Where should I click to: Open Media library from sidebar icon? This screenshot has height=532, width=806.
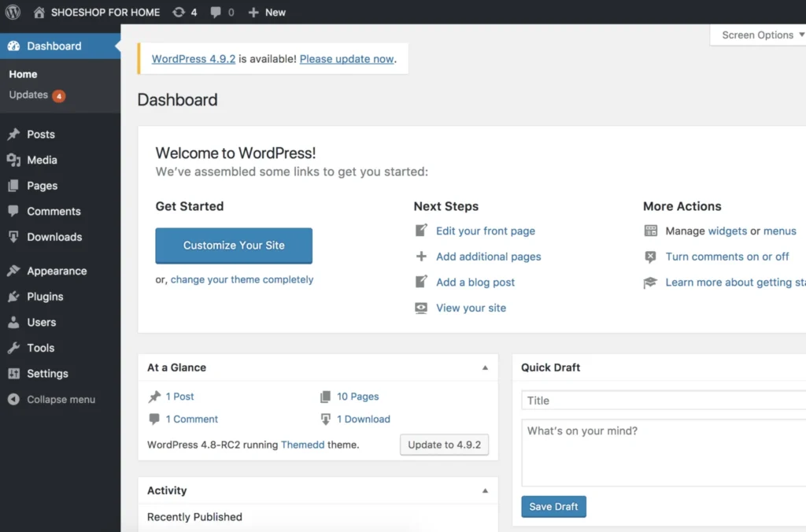click(x=13, y=161)
